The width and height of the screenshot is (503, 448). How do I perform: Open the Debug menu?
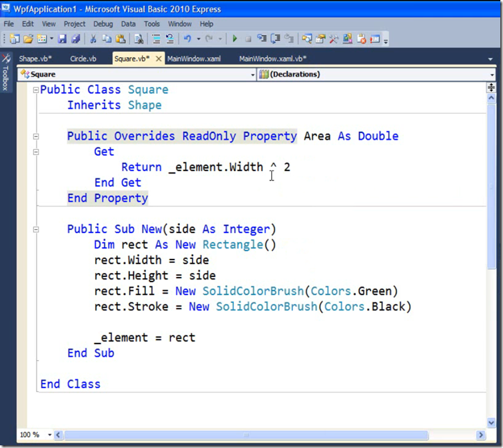click(103, 24)
